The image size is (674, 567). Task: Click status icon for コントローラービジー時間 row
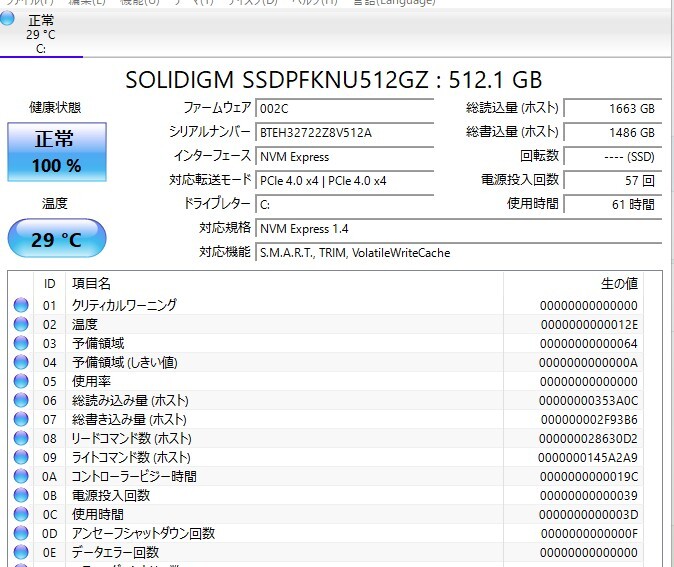21,476
